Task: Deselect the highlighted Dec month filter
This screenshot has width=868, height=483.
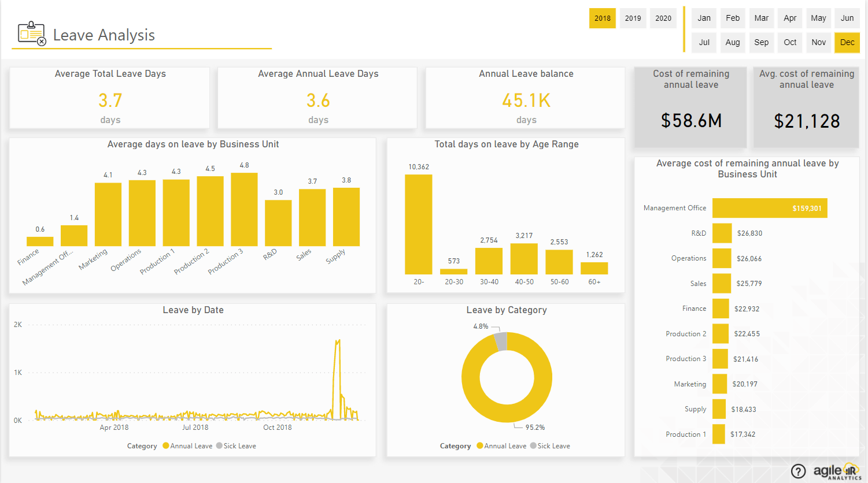Action: pos(847,42)
